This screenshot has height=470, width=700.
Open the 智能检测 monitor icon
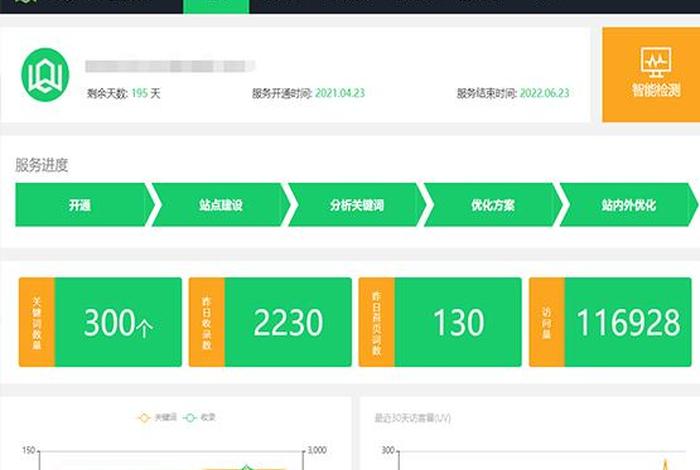coord(655,62)
